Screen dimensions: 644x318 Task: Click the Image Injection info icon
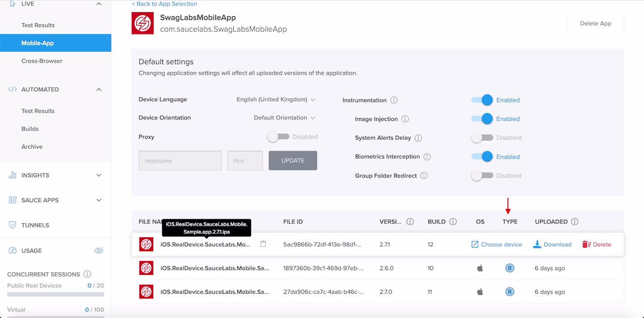tap(405, 119)
